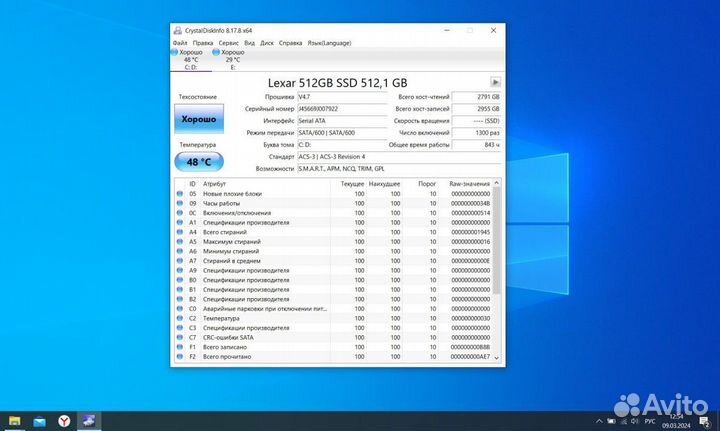Click the Буква тома field showing C: D:
720x431 pixels.
click(x=342, y=145)
